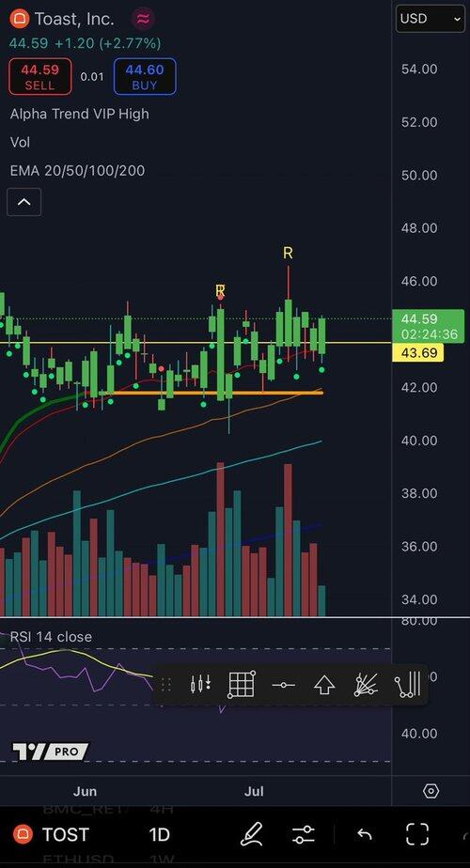Select the horizontal line drawing tool
Screen dimensions: 470x868
pyautogui.click(x=284, y=686)
